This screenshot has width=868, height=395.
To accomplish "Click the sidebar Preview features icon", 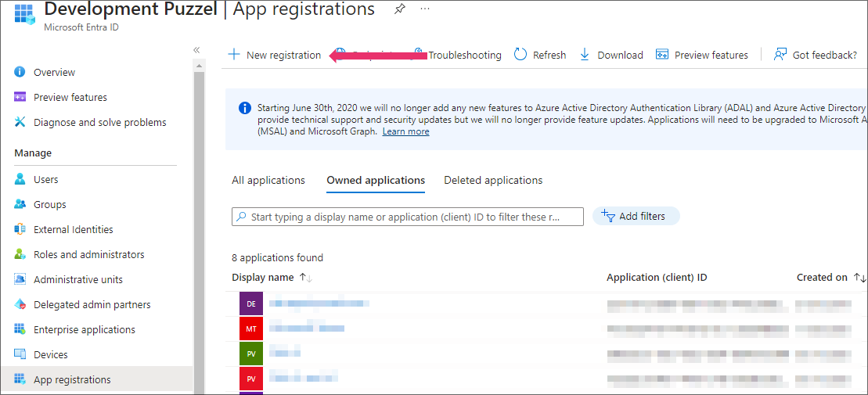I will [x=20, y=97].
